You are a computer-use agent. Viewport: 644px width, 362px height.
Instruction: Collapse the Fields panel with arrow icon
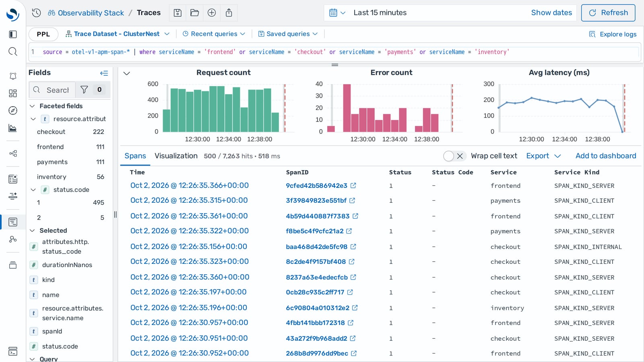pyautogui.click(x=104, y=73)
